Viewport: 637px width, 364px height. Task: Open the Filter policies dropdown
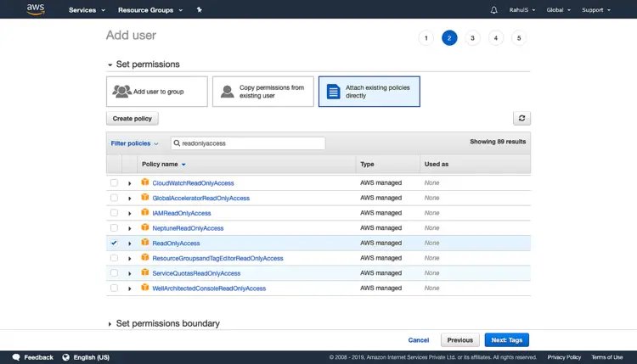(x=134, y=143)
